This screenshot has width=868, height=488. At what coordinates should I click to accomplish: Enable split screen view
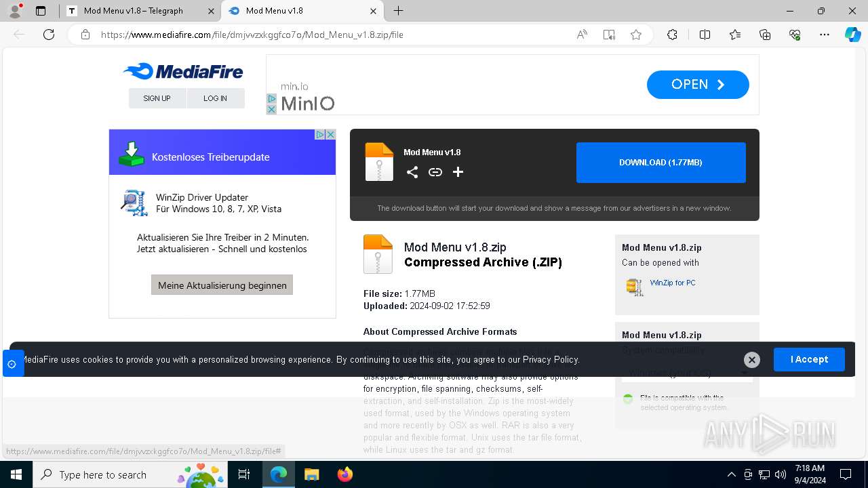(x=705, y=35)
